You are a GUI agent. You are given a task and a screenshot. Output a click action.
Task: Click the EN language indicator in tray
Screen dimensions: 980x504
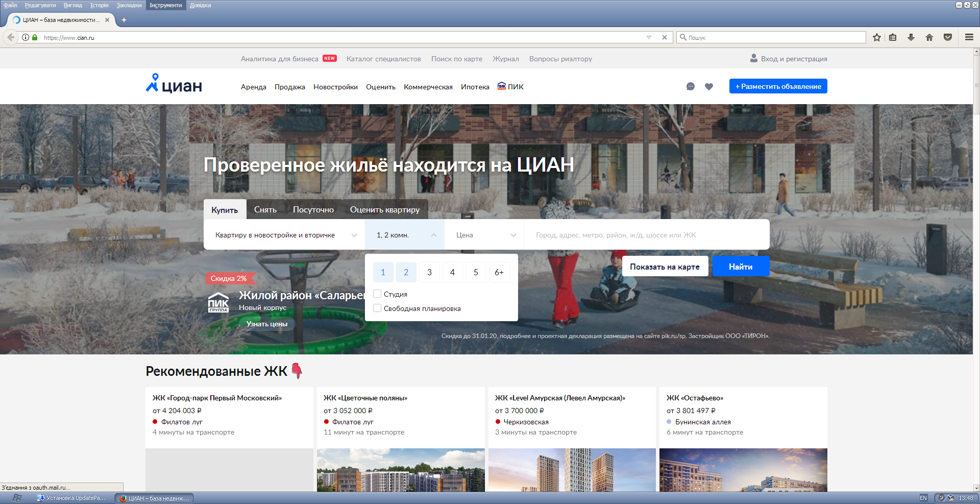point(923,498)
